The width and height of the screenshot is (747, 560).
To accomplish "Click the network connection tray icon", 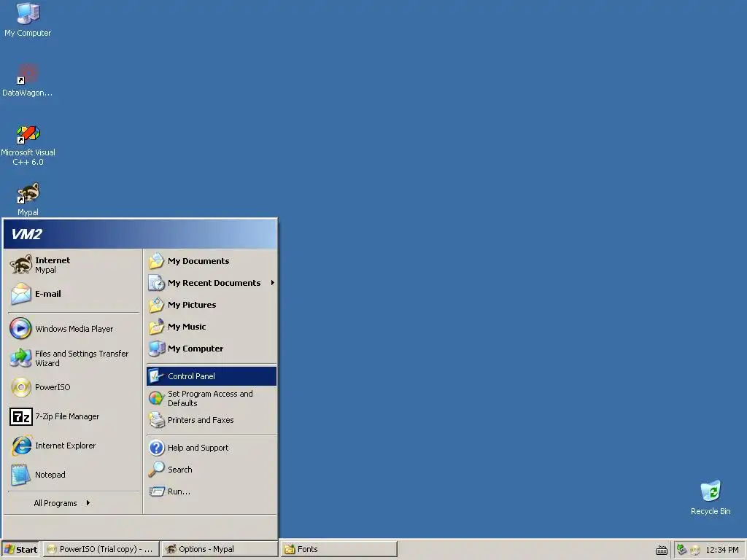I will pyautogui.click(x=682, y=550).
